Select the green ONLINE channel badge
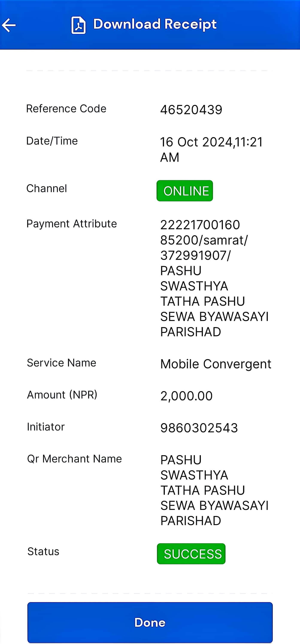This screenshot has width=300, height=644. point(185,191)
